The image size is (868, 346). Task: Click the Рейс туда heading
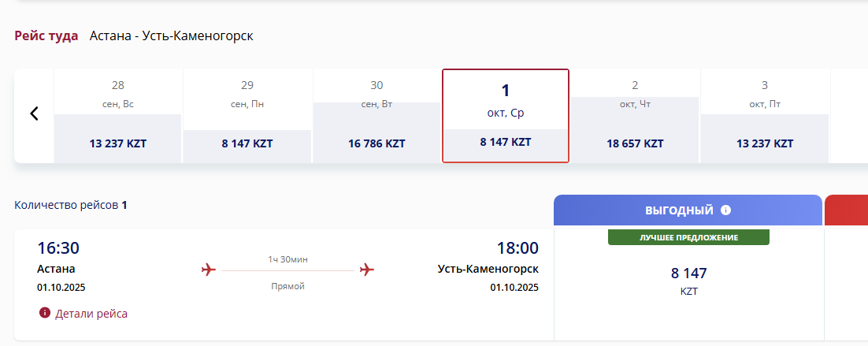pos(46,36)
